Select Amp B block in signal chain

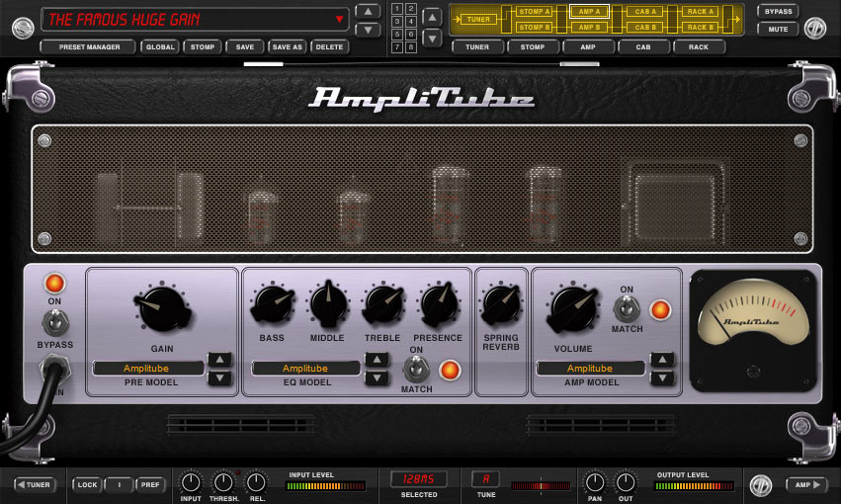click(589, 28)
